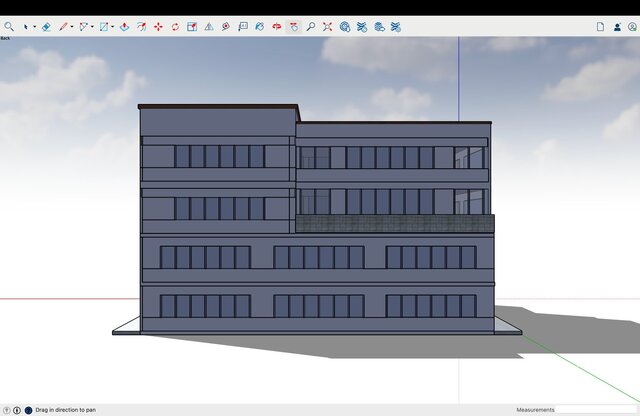640x416 pixels.
Task: Click the Measurements input box
Action: (x=596, y=410)
